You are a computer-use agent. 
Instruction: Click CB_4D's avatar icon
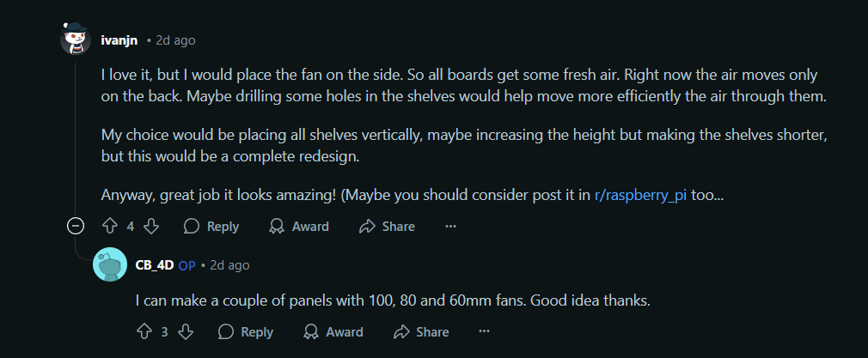[110, 265]
